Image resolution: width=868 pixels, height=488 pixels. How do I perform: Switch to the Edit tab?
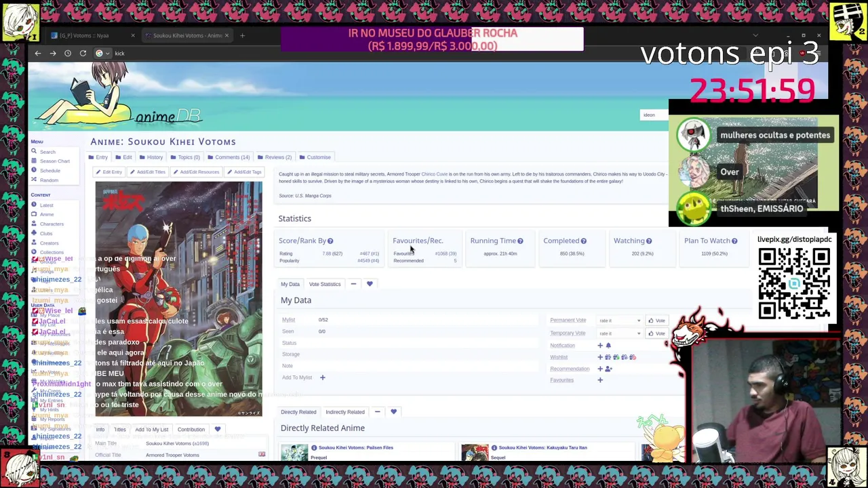point(123,157)
